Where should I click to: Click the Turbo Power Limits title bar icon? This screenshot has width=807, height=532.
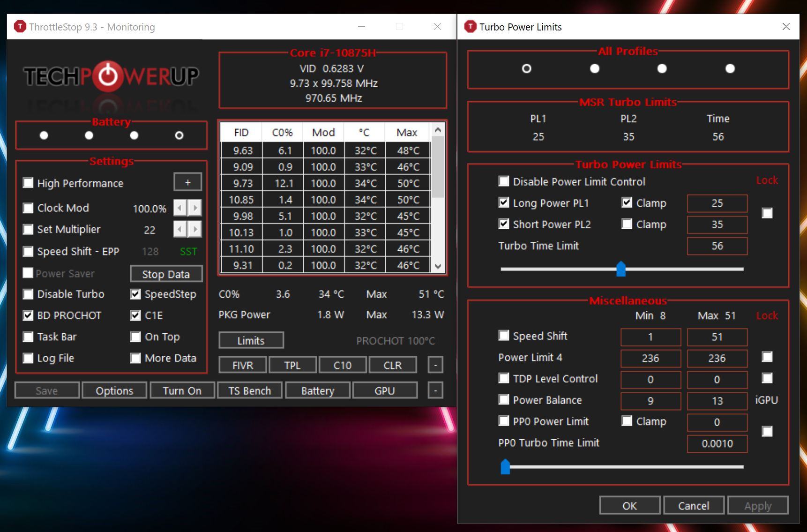(470, 27)
